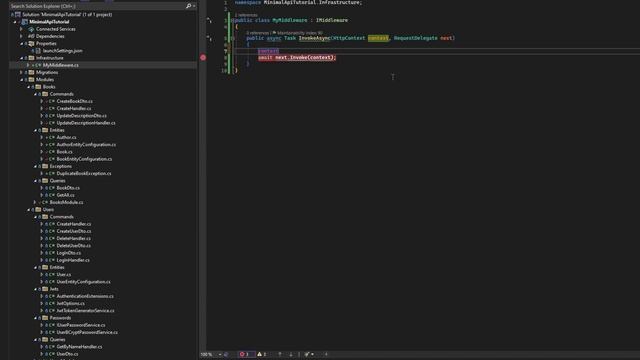Select LoginHandler.cs in the tree
This screenshot has width=640, height=360.
(x=73, y=260)
